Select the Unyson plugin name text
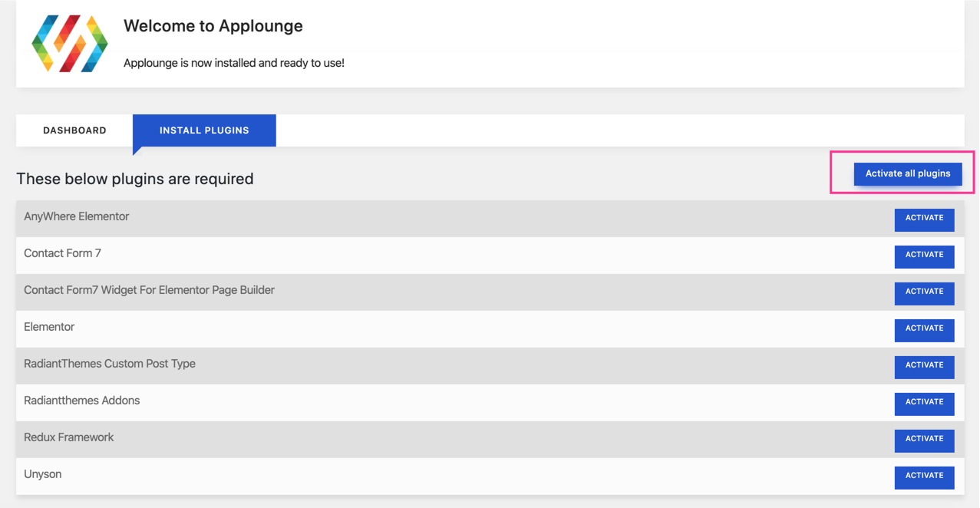Viewport: 980px width, 508px height. click(43, 474)
